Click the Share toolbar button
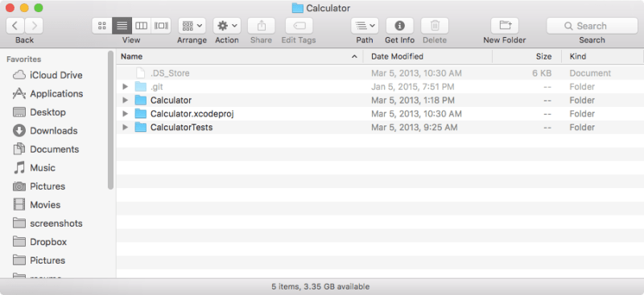Screen dimensions: 644x295 point(261,26)
